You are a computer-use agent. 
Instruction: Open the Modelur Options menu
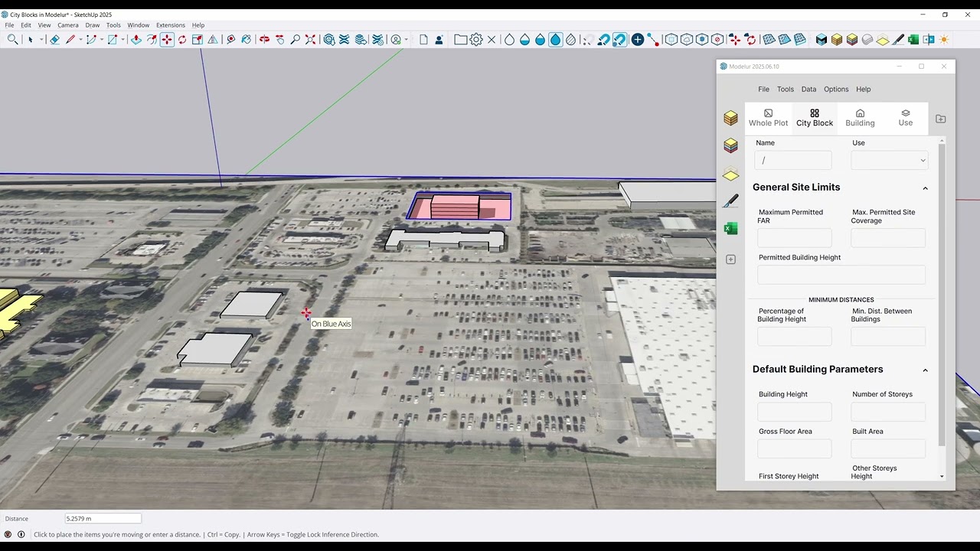pyautogui.click(x=836, y=90)
